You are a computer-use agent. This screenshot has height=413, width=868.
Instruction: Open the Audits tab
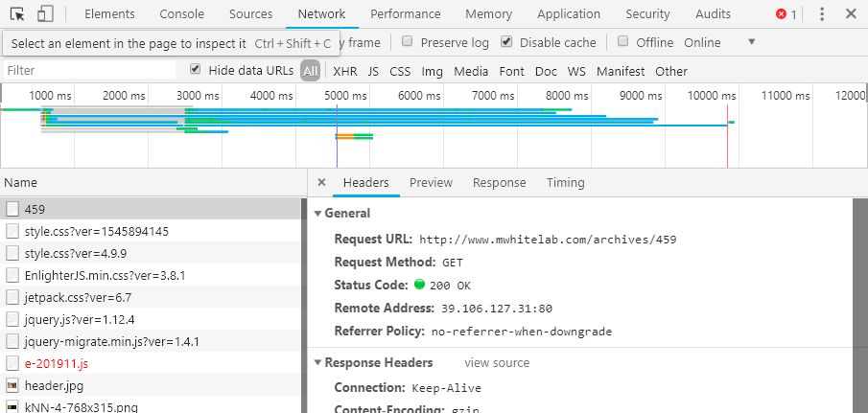[713, 14]
